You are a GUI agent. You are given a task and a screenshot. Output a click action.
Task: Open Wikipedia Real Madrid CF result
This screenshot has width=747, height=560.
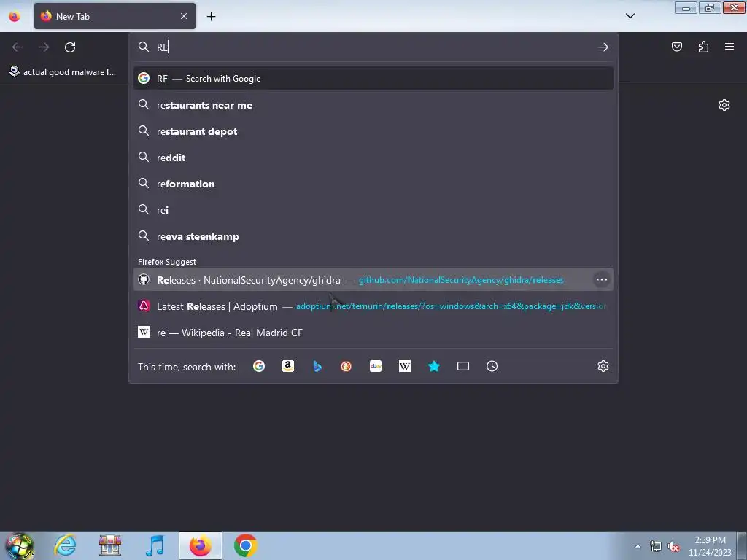[x=373, y=332]
